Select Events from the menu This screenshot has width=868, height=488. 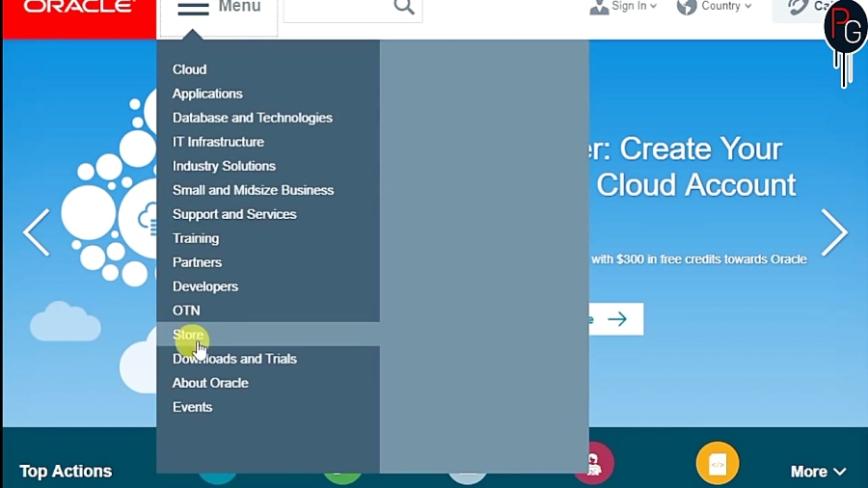click(192, 407)
